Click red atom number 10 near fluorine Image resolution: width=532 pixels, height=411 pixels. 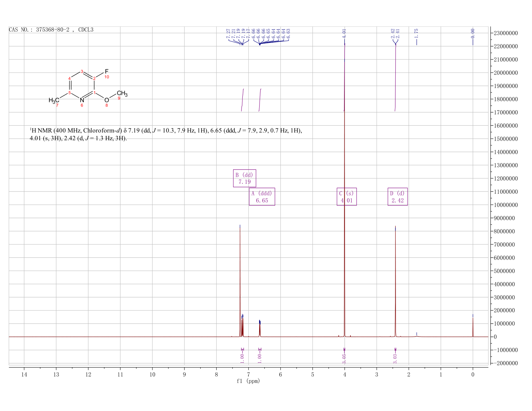[107, 77]
